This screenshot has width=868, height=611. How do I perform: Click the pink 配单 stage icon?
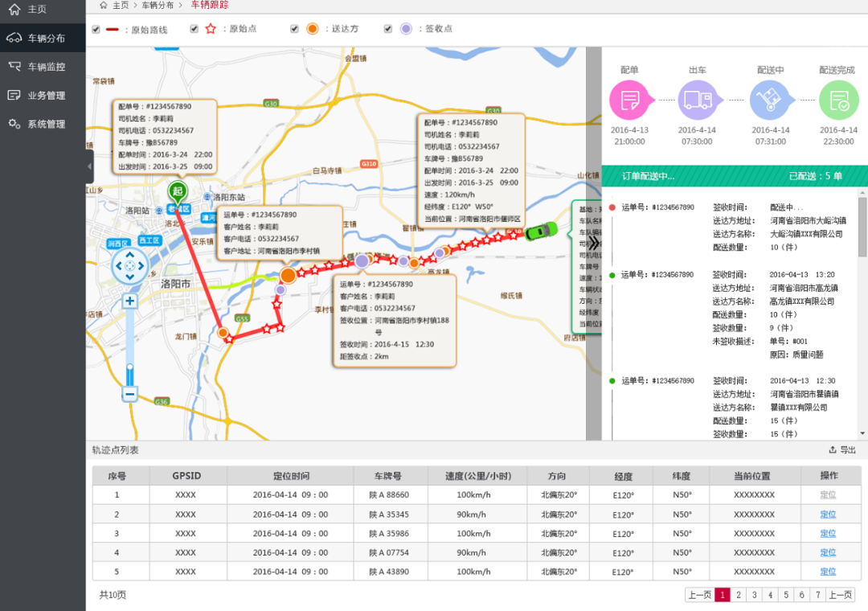(x=629, y=100)
